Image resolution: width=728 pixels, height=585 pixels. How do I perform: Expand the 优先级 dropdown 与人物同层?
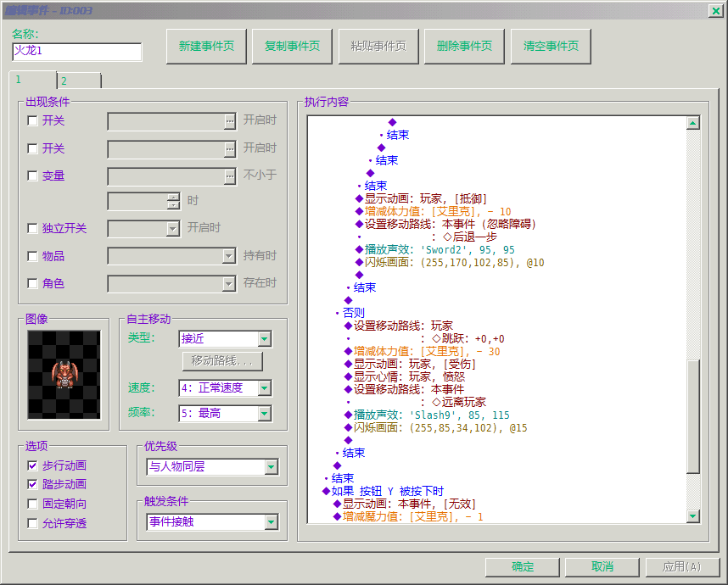coord(272,466)
